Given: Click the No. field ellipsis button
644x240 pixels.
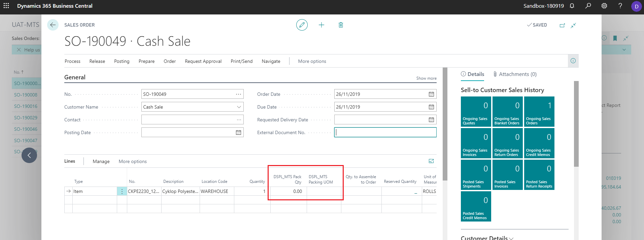Looking at the screenshot, I should [238, 94].
